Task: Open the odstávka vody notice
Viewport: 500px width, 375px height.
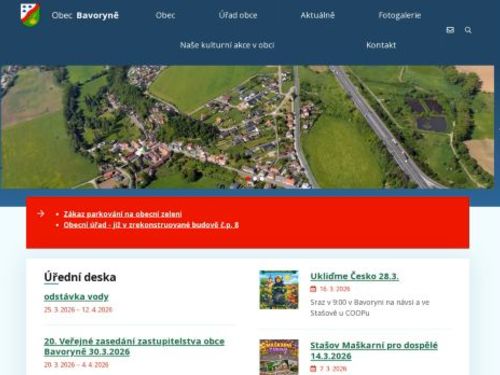Action: 76,296
